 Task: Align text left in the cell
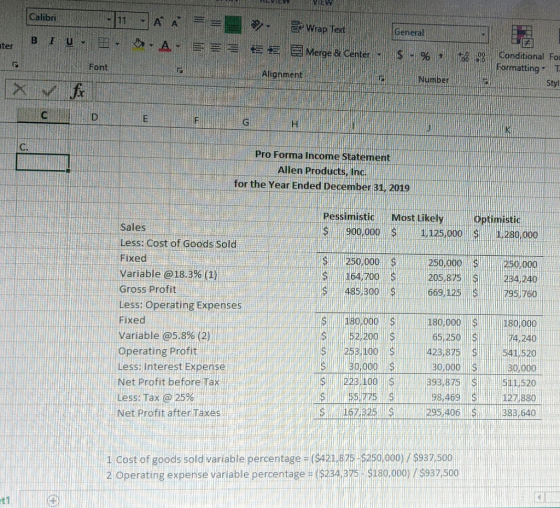point(199,47)
